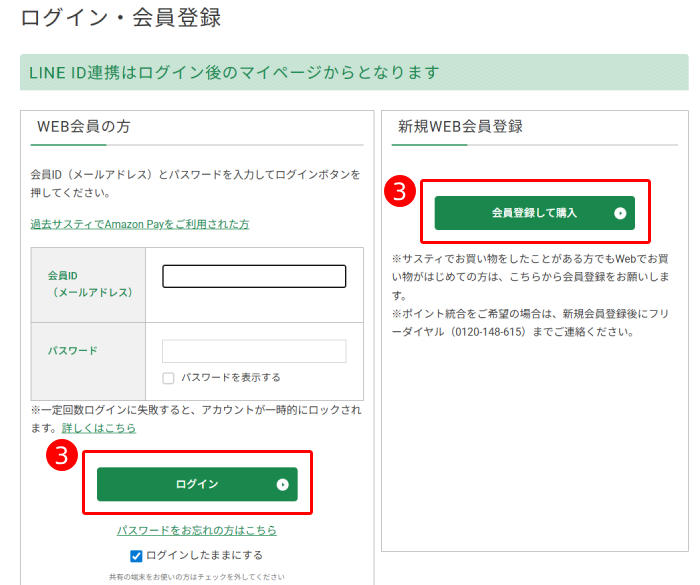Image resolution: width=700 pixels, height=585 pixels.
Task: Uncheck the ログインしたままにする checkbox
Action: [x=136, y=556]
